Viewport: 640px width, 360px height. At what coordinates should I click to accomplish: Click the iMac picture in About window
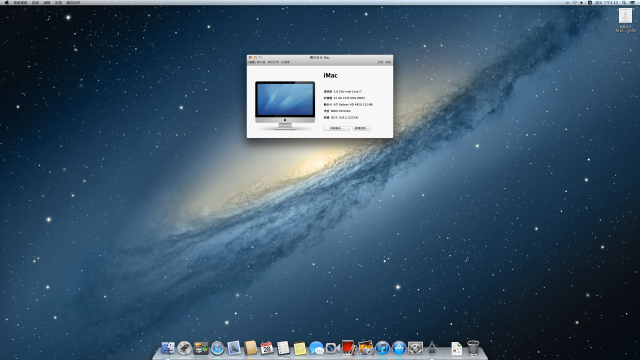285,105
